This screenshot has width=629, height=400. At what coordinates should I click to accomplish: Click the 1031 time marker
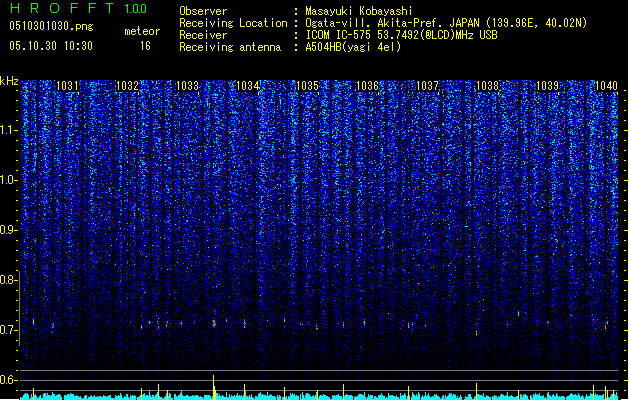(67, 86)
